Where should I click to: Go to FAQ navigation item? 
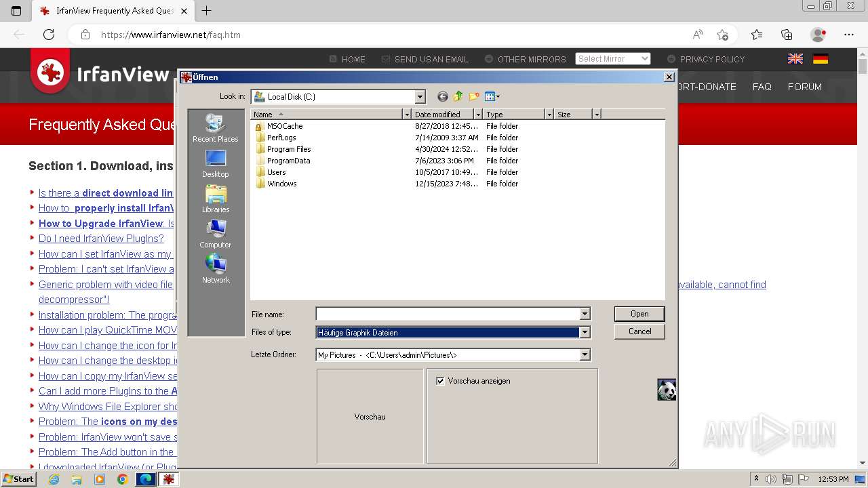point(762,87)
